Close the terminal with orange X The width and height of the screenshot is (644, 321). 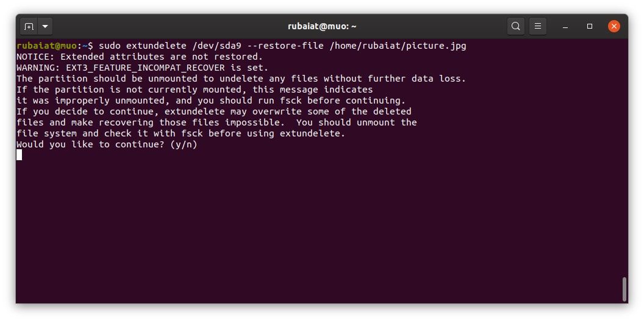click(x=614, y=27)
